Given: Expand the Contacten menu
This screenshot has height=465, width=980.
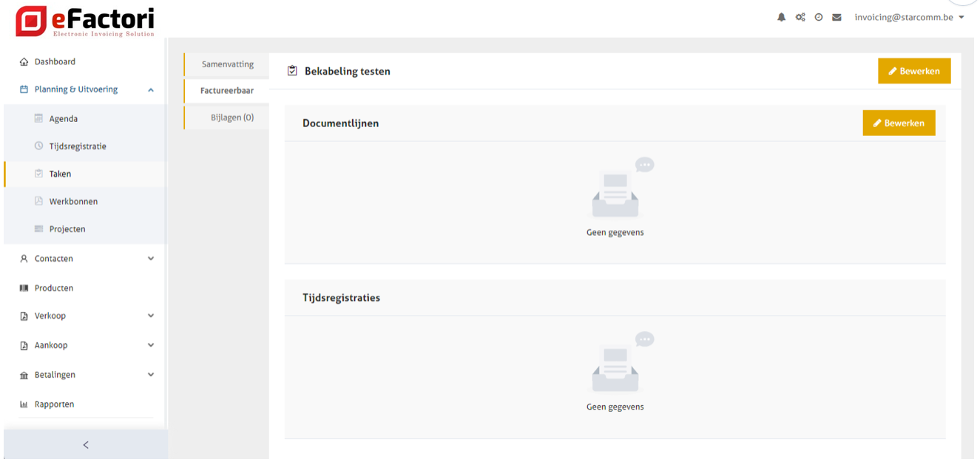Looking at the screenshot, I should [86, 259].
